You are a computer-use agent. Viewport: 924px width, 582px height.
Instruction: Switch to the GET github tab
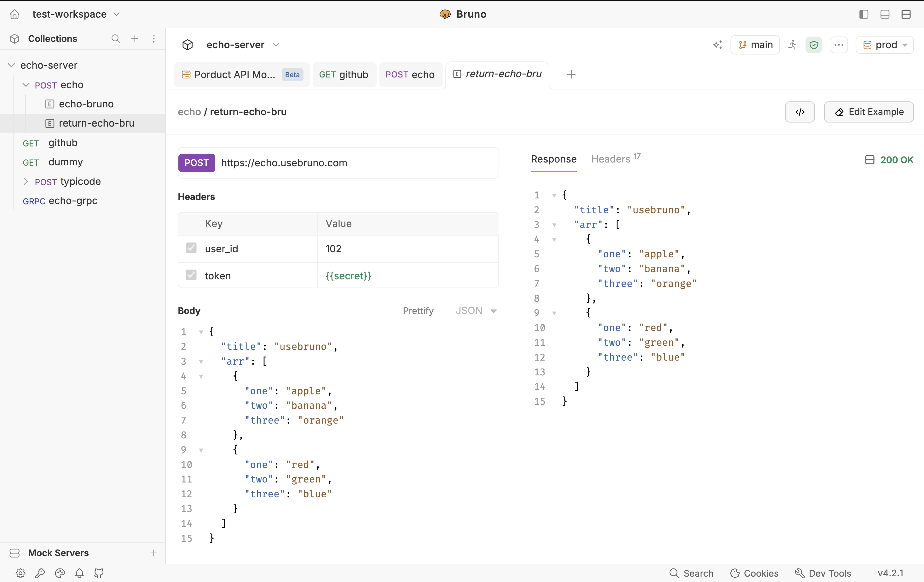coord(344,74)
